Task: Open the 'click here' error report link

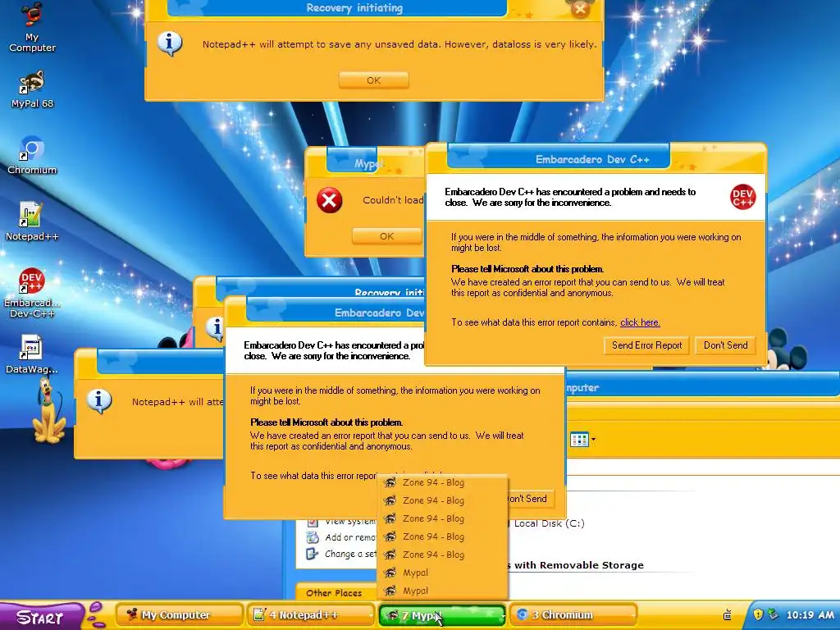Action: click(x=640, y=322)
